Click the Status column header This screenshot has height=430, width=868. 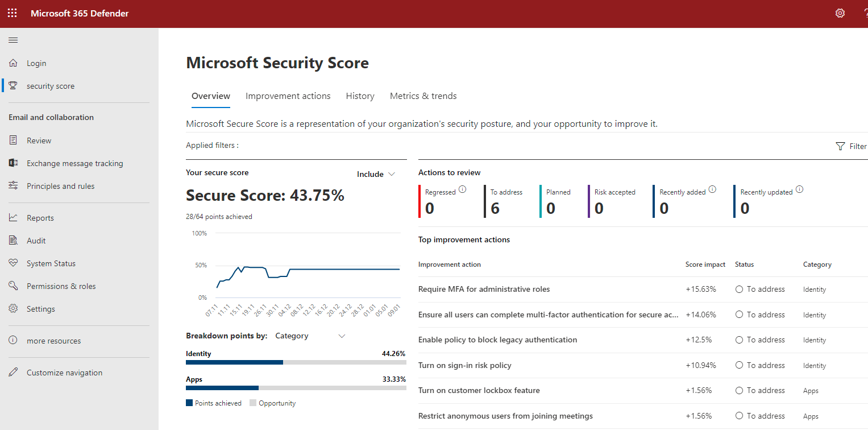click(x=744, y=264)
